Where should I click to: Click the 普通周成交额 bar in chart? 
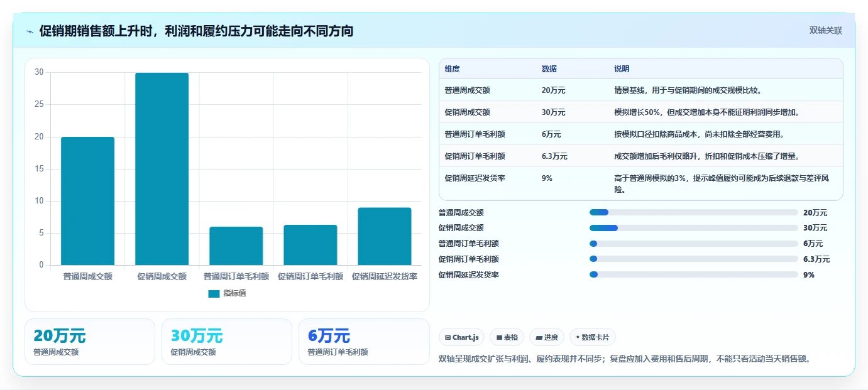(x=87, y=201)
